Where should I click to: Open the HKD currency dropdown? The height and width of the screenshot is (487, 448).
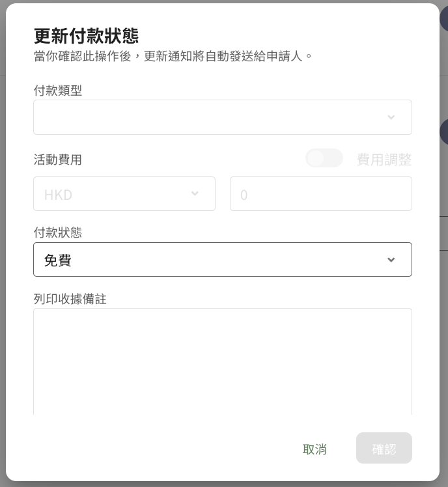tap(124, 194)
